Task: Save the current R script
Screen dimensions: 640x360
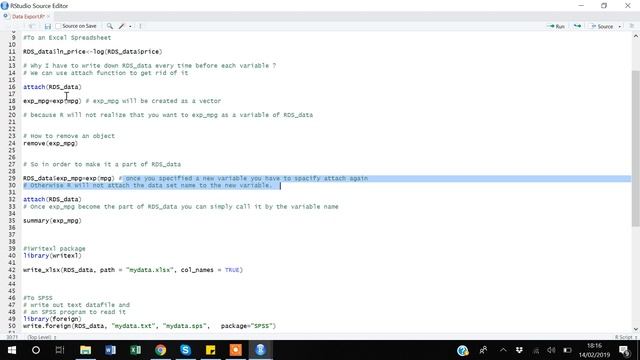Action: pyautogui.click(x=48, y=26)
